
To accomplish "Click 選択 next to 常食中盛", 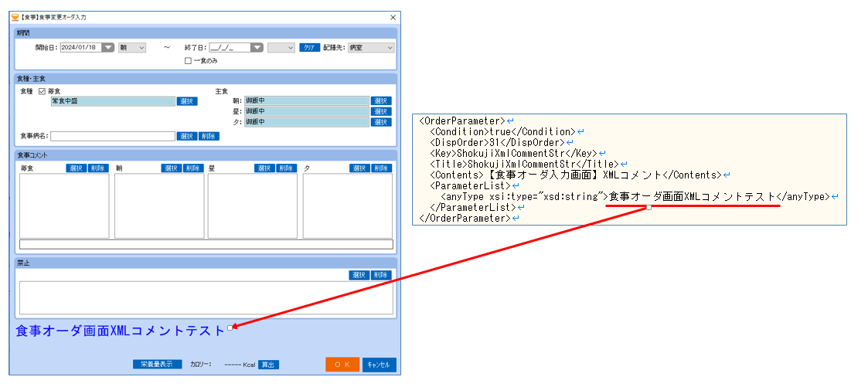I will (x=187, y=101).
